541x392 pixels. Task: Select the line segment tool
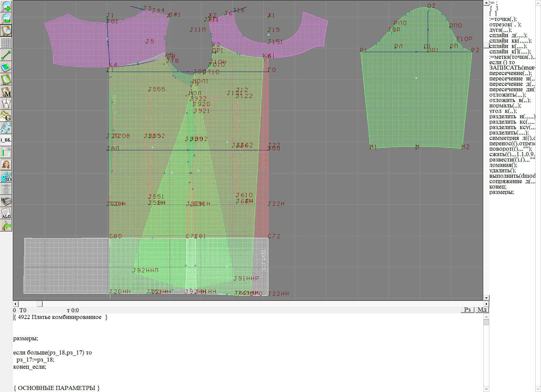click(6, 55)
